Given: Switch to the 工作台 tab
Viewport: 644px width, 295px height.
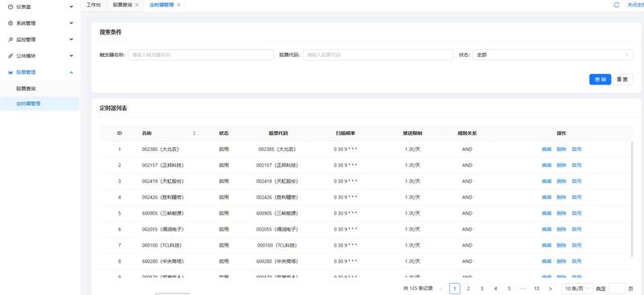Looking at the screenshot, I should pos(93,5).
